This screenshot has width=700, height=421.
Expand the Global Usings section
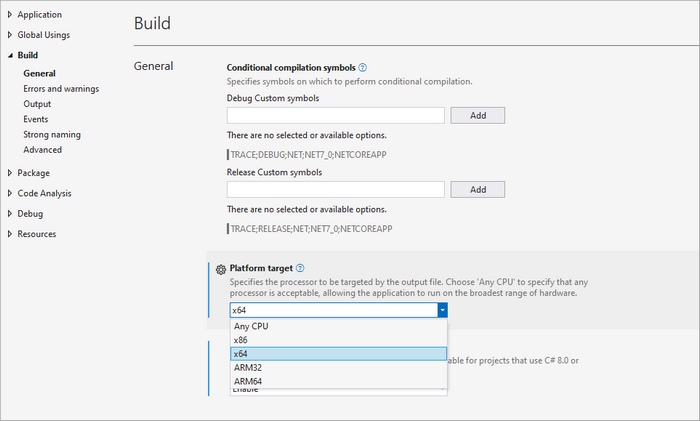pyautogui.click(x=10, y=35)
